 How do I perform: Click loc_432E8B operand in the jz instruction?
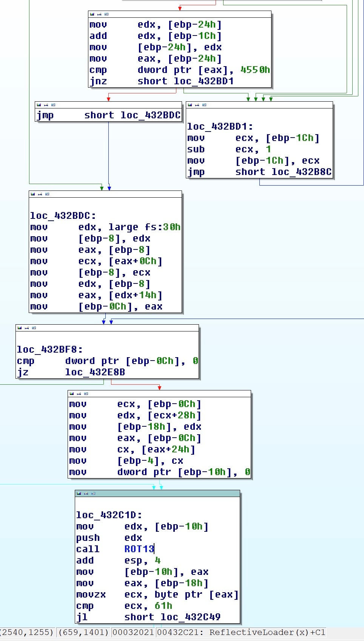coord(95,372)
